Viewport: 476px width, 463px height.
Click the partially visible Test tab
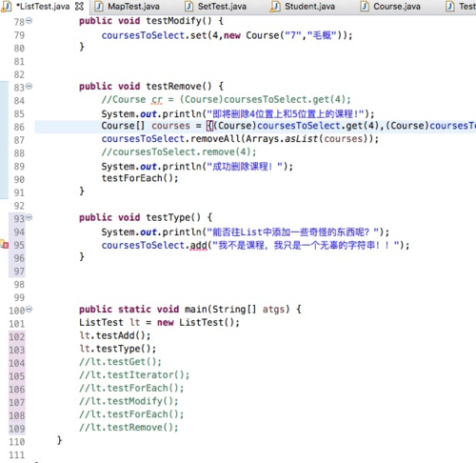[461, 7]
